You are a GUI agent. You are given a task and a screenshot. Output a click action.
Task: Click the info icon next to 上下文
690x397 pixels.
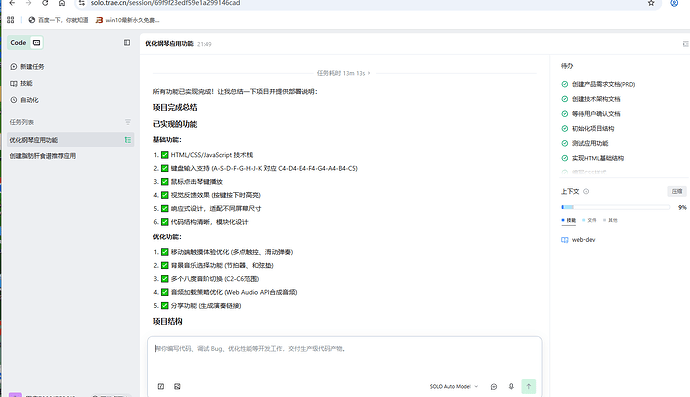pyautogui.click(x=586, y=191)
